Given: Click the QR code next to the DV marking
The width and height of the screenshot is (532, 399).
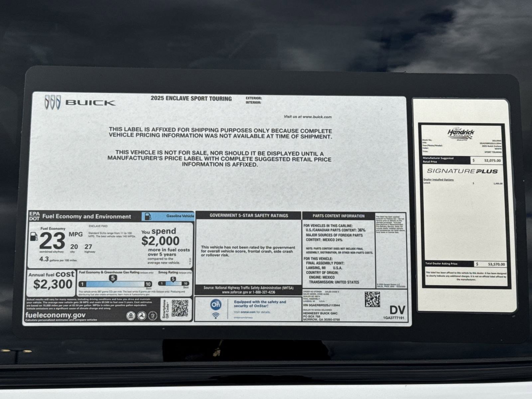Looking at the screenshot, I should [372, 299].
